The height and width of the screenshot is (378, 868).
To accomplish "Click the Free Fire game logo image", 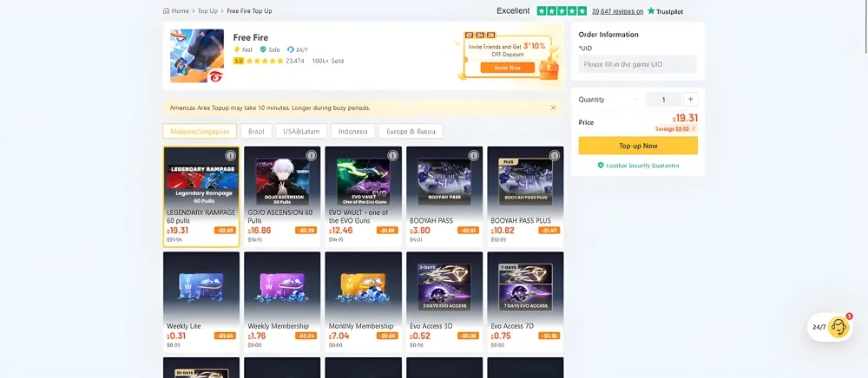I will coord(197,56).
